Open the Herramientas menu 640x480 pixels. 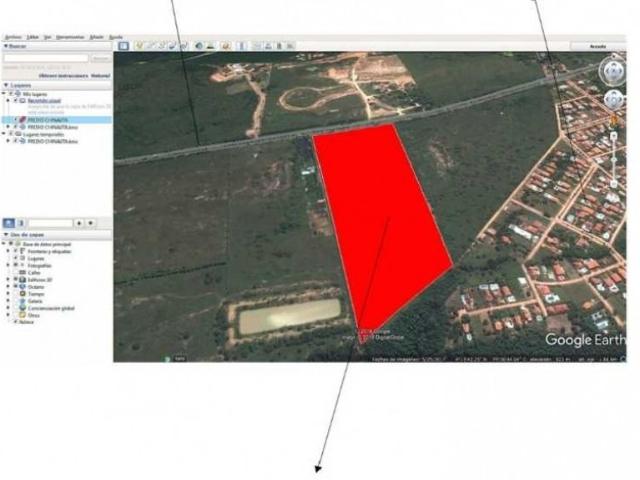70,37
